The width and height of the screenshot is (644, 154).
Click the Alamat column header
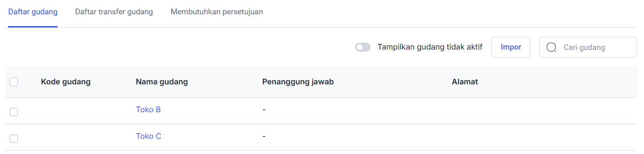click(465, 82)
